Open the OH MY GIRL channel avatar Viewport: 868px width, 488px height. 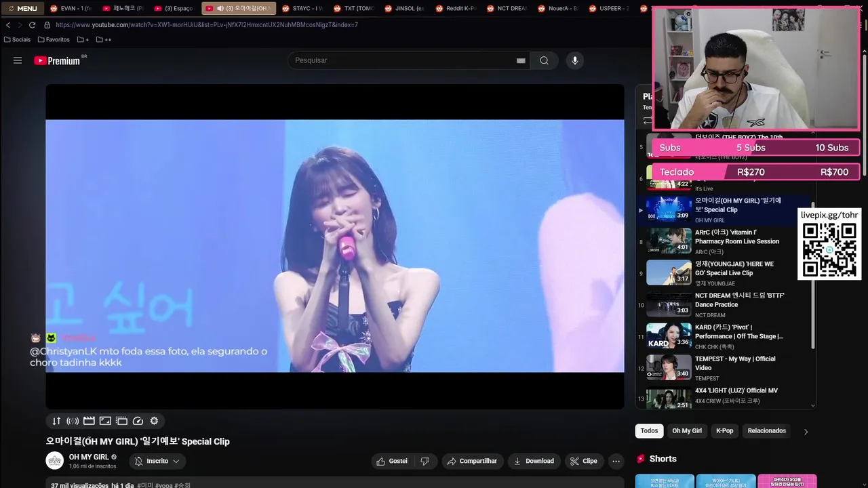(55, 461)
